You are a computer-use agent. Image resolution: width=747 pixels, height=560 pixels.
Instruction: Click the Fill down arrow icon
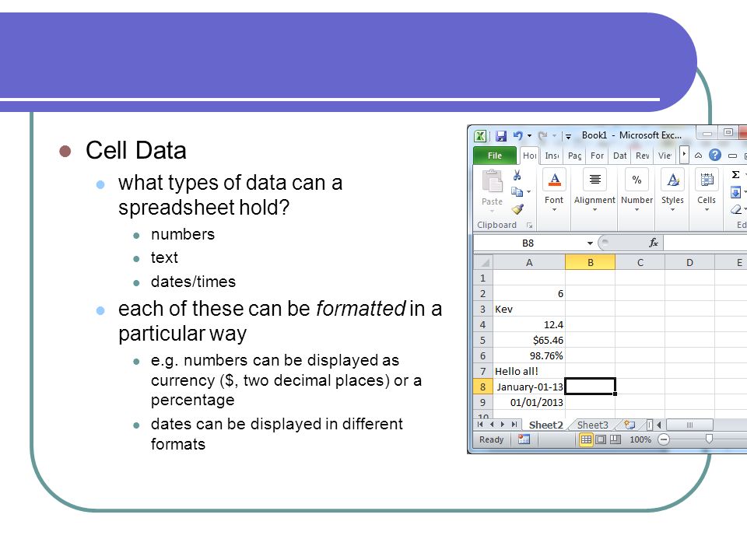tap(735, 192)
